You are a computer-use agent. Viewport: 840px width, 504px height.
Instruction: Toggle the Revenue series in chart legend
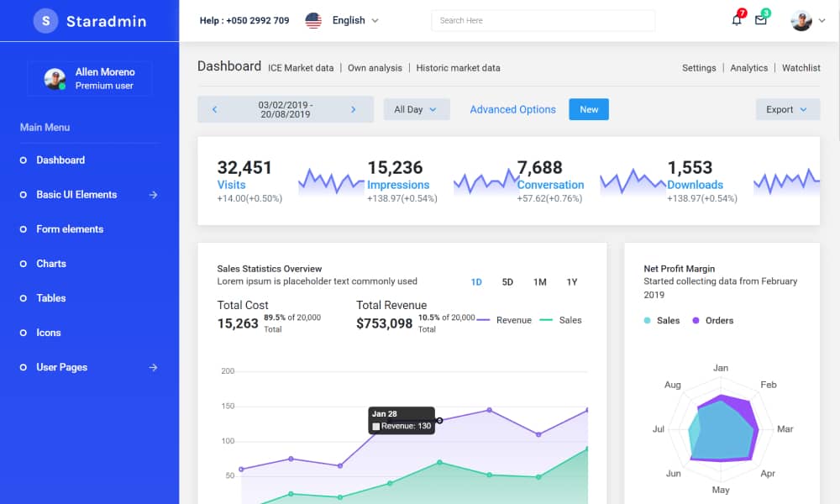click(x=505, y=320)
